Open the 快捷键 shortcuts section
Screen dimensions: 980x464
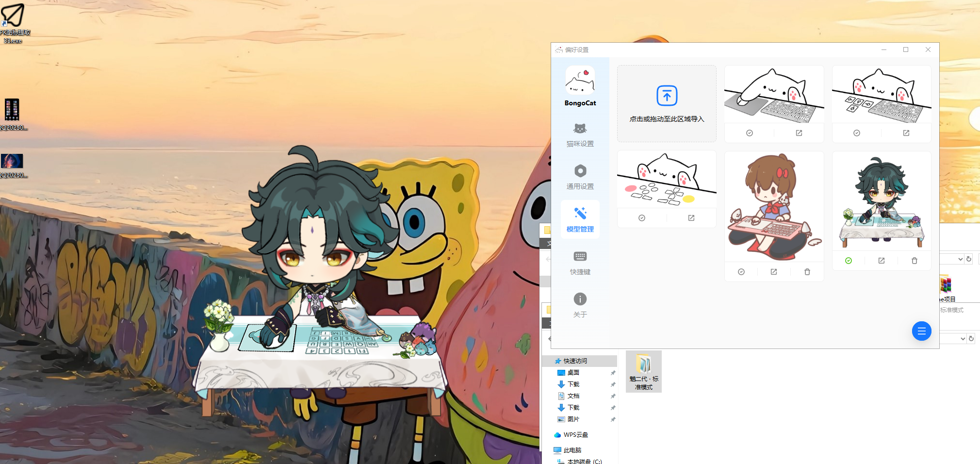click(x=580, y=263)
